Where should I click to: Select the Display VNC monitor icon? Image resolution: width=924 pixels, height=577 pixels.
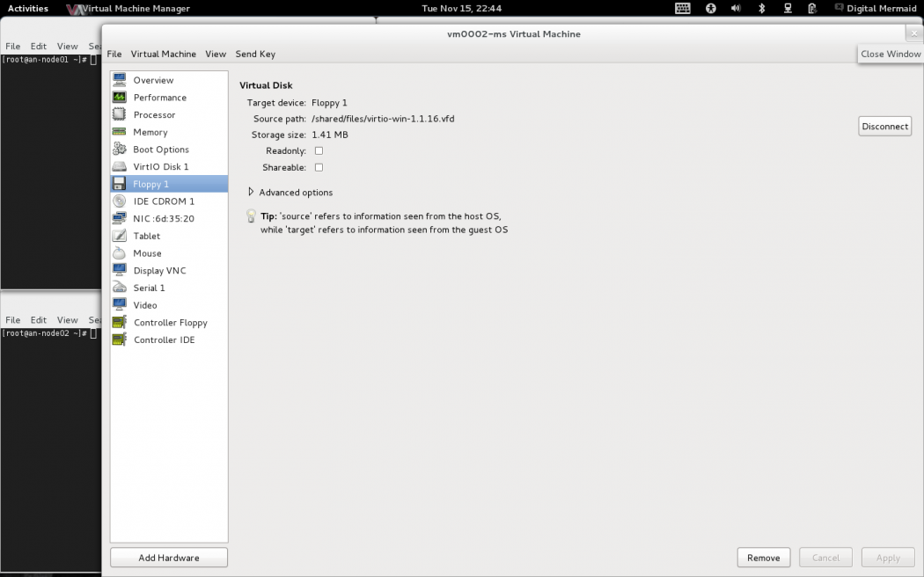119,271
